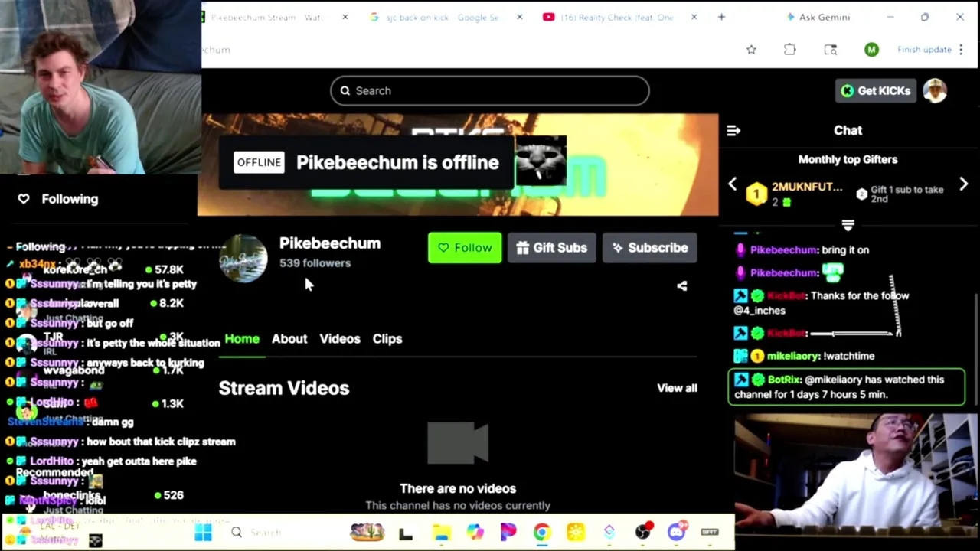The height and width of the screenshot is (551, 980).
Task: Click the Monthly top Gifters heading
Action: [x=848, y=160]
